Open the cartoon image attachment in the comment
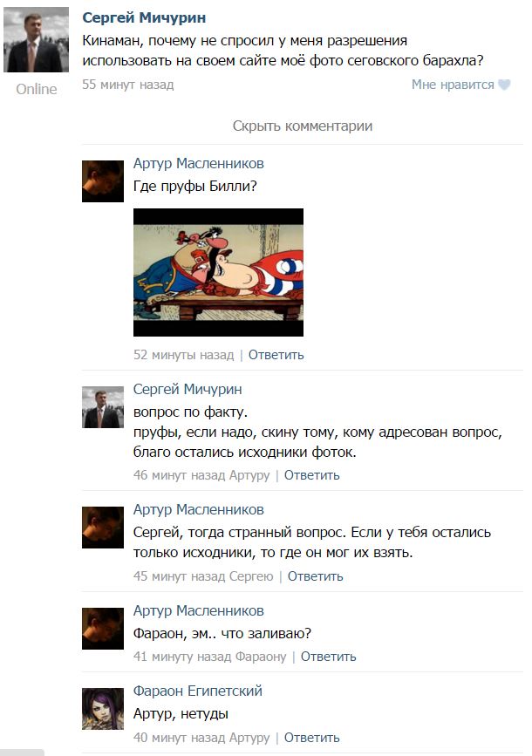This screenshot has width=532, height=756. (x=219, y=272)
